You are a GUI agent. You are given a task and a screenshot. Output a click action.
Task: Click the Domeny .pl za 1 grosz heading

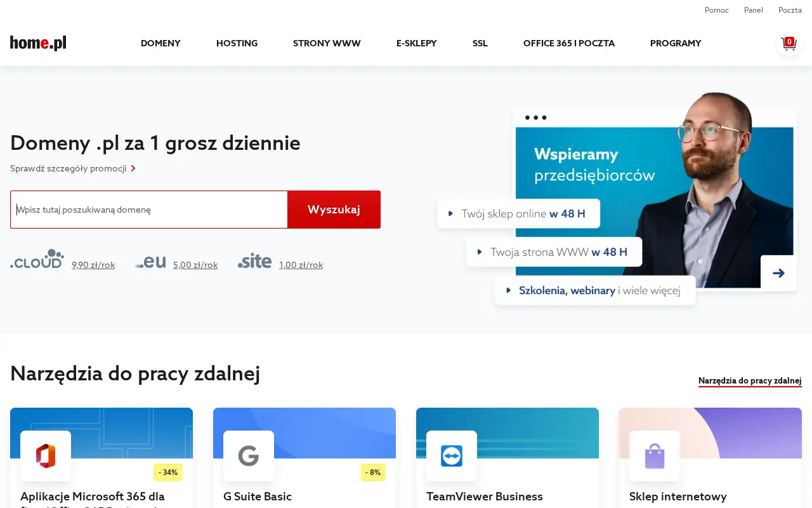(x=155, y=143)
